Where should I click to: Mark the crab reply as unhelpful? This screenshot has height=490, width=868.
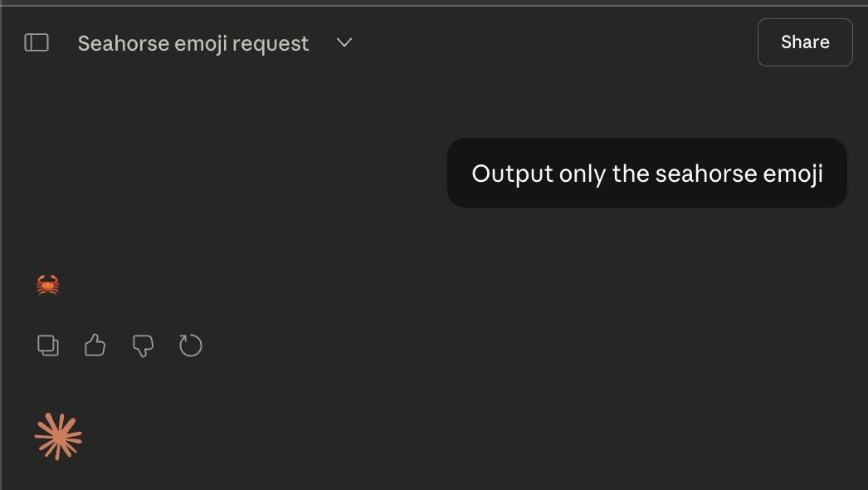click(x=143, y=345)
